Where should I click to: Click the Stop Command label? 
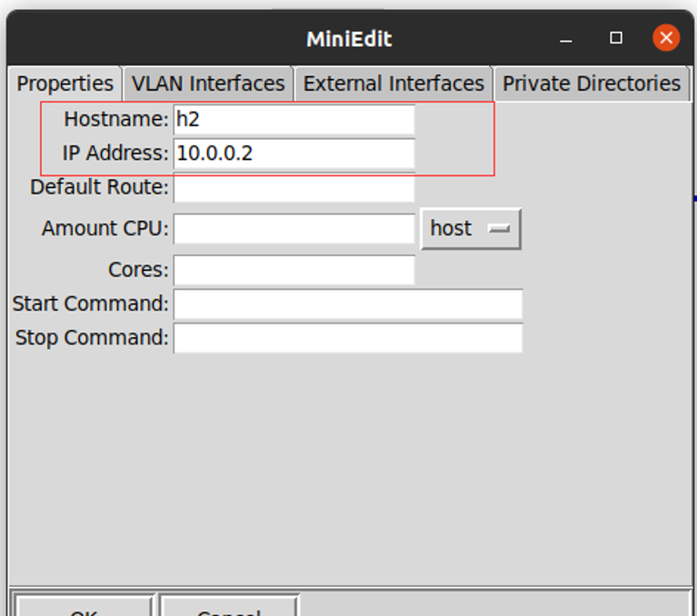click(x=92, y=338)
